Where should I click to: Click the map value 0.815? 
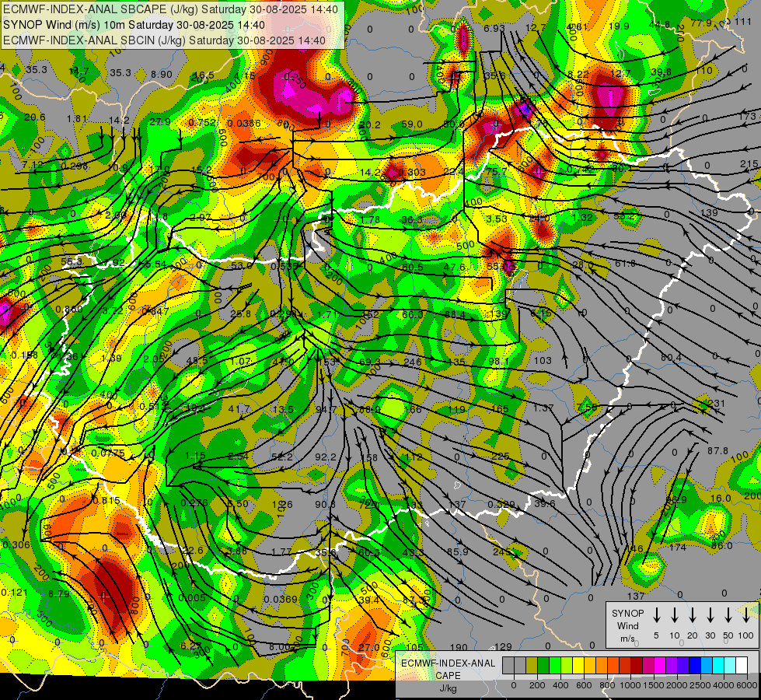(106, 500)
